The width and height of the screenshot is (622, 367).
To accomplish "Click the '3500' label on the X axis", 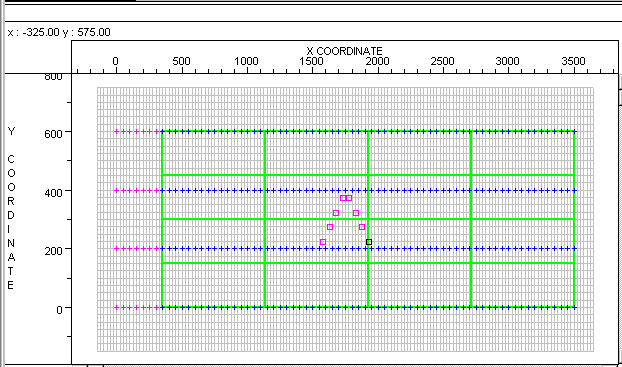I will tap(574, 61).
